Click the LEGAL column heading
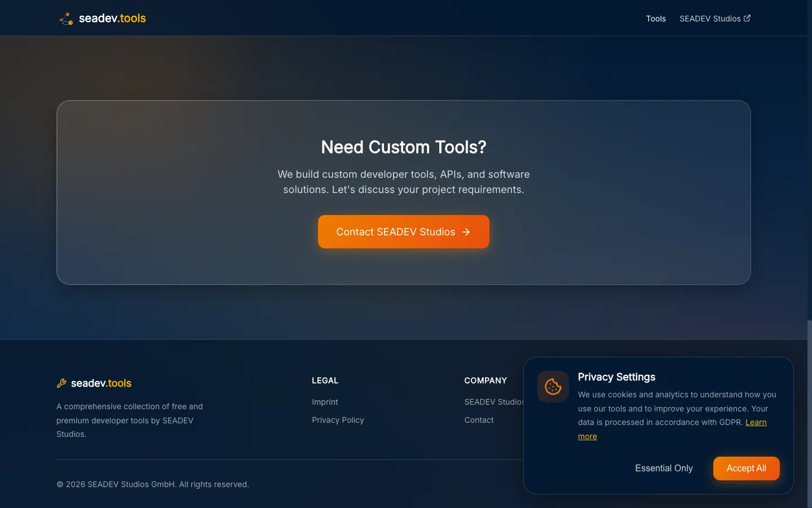Screen dimensions: 812x508 coord(325,380)
